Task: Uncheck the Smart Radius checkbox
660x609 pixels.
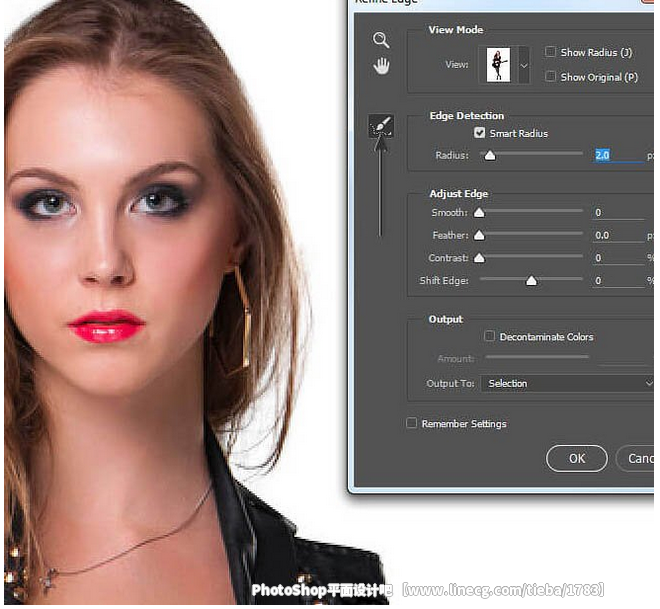Action: point(479,133)
